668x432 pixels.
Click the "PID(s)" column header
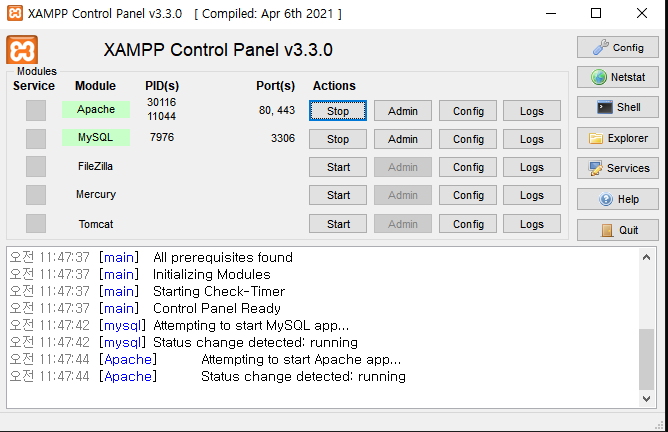pos(162,86)
